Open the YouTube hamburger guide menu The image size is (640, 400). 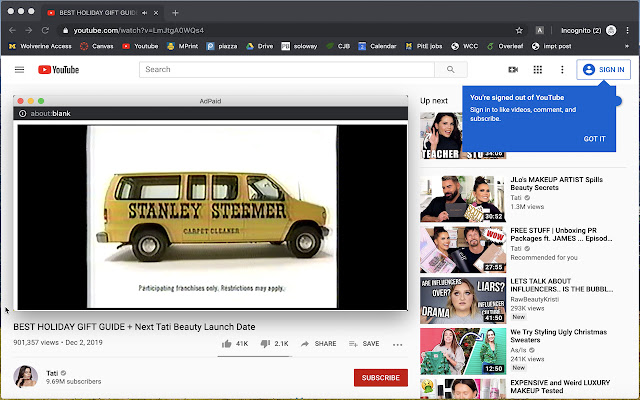(x=19, y=69)
